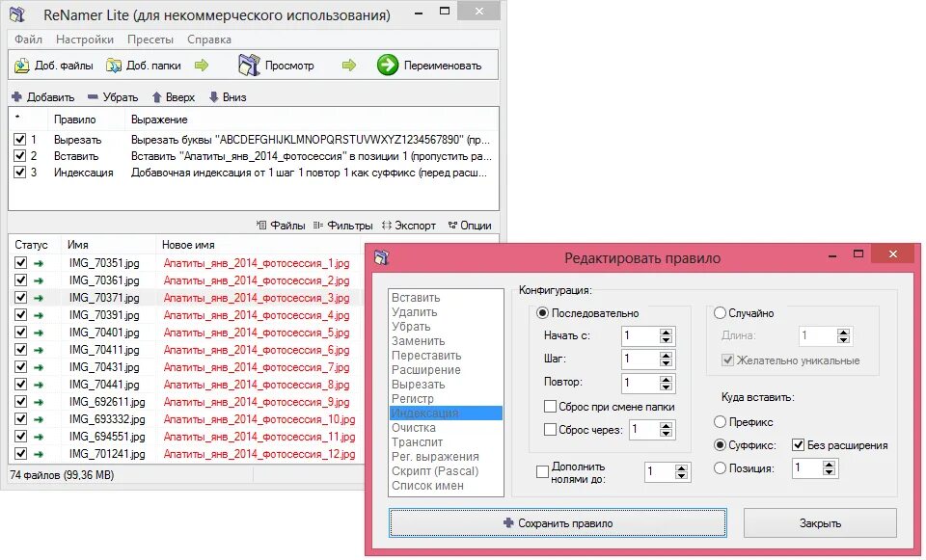Enable the Сброс через checkbox

(x=550, y=430)
